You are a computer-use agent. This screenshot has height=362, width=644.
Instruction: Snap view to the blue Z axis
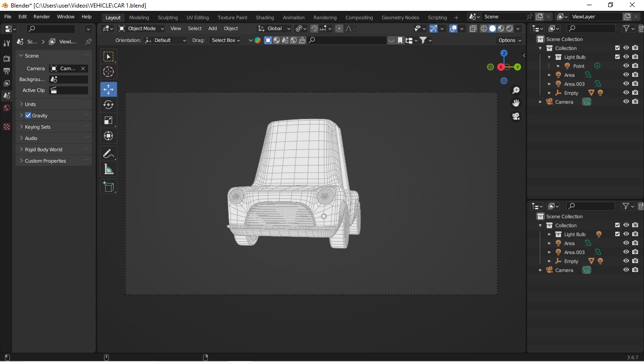click(x=504, y=53)
